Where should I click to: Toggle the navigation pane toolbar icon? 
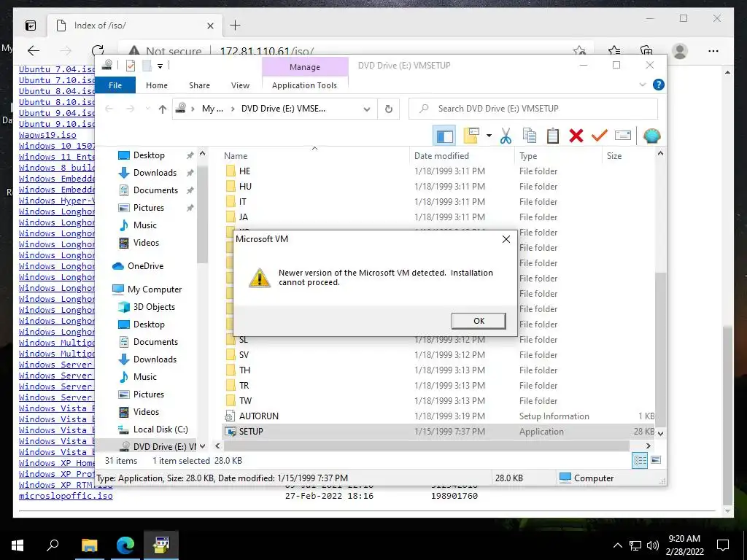(x=444, y=136)
